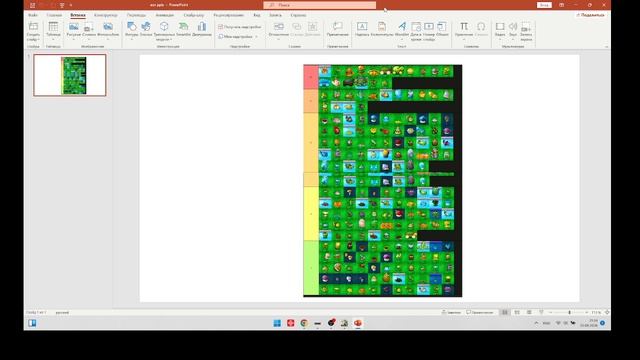Fit slide to current window icon

[607, 312]
